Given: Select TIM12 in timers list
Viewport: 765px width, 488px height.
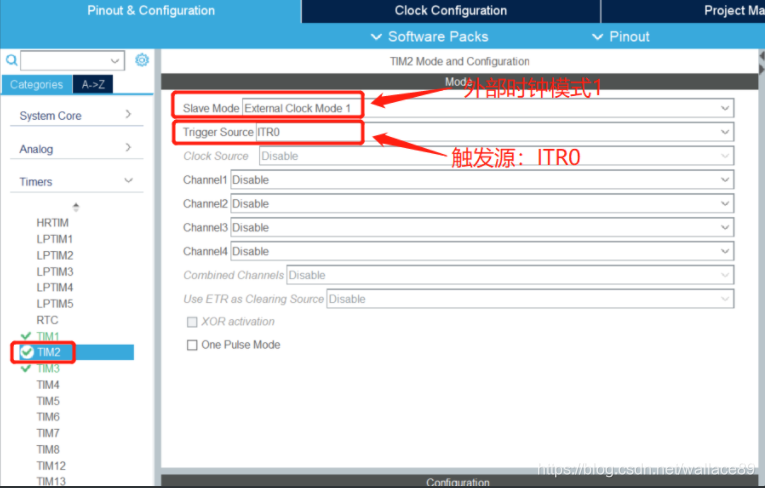Looking at the screenshot, I should coord(51,466).
